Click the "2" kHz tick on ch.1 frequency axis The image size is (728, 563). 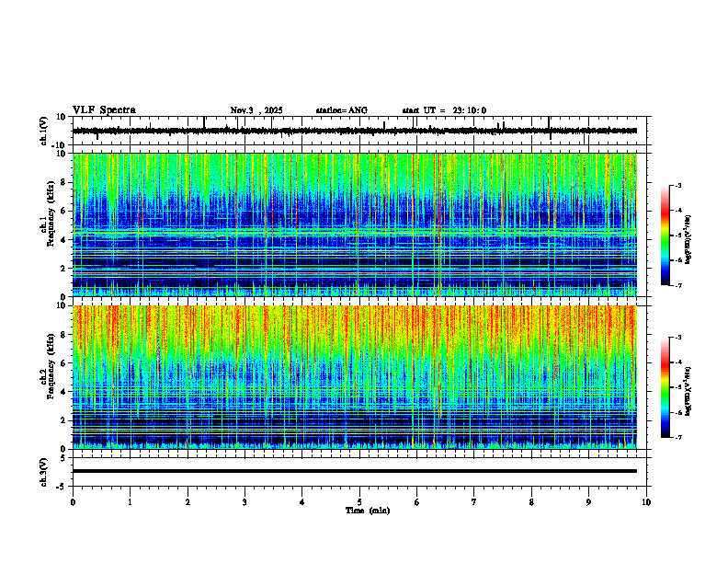point(63,269)
